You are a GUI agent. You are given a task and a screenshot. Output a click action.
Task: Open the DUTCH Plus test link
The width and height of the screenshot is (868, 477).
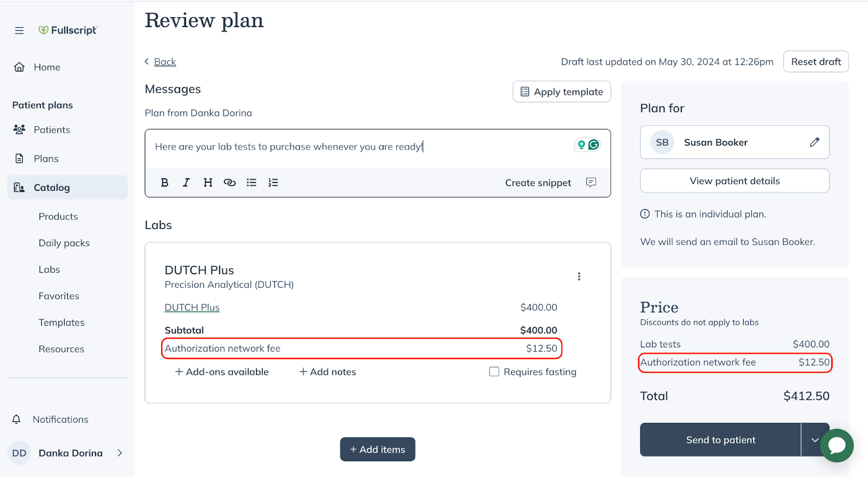[192, 307]
